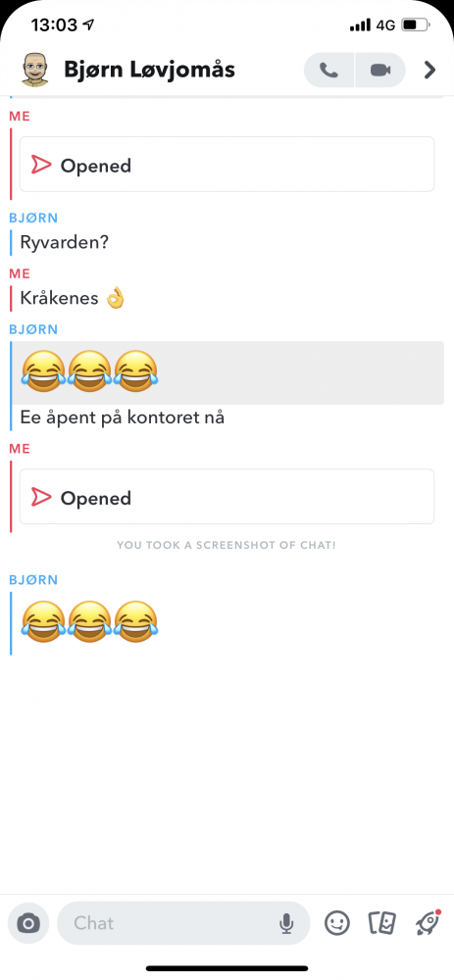Open the camera from the chat bar

(x=28, y=922)
